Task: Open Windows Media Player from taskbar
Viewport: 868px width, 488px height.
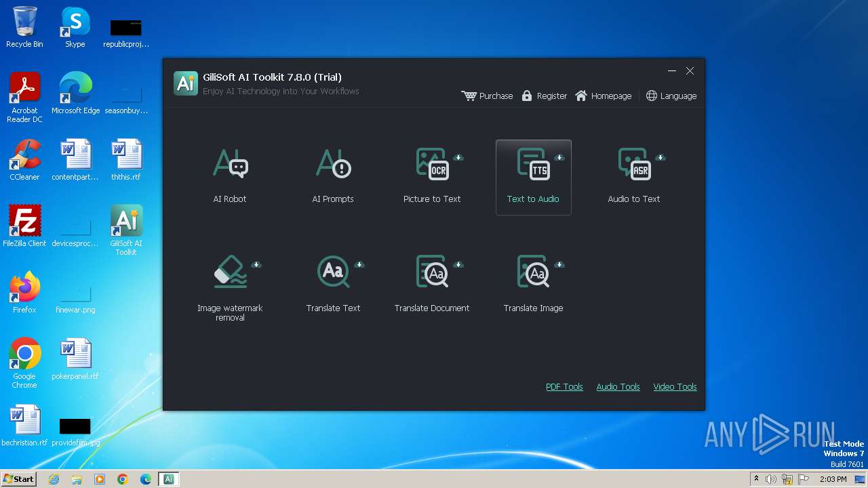Action: point(100,479)
